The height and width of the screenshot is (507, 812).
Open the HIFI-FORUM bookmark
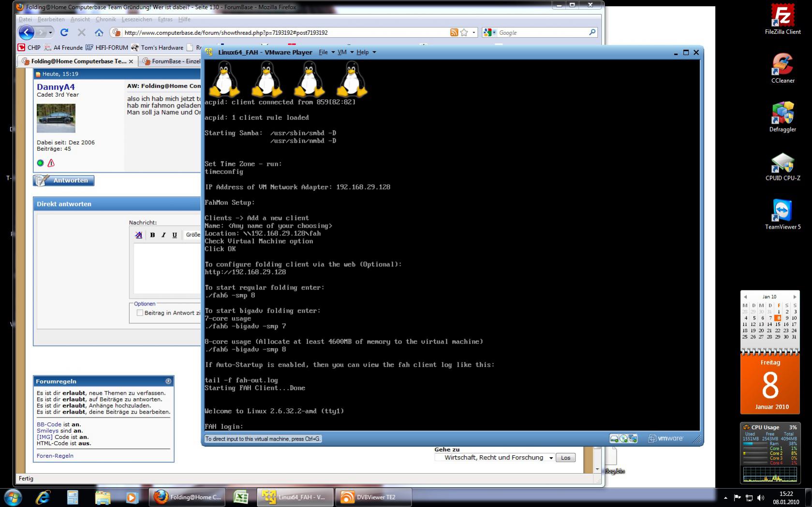point(107,47)
